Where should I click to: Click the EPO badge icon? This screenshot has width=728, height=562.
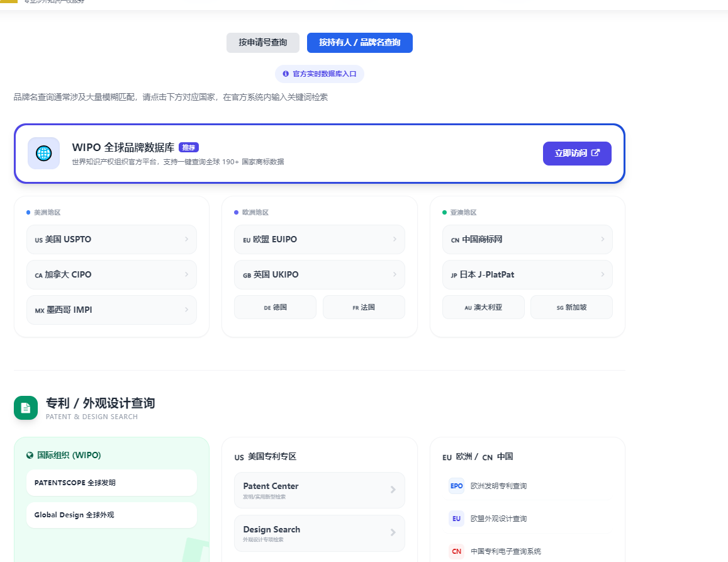[x=456, y=486]
